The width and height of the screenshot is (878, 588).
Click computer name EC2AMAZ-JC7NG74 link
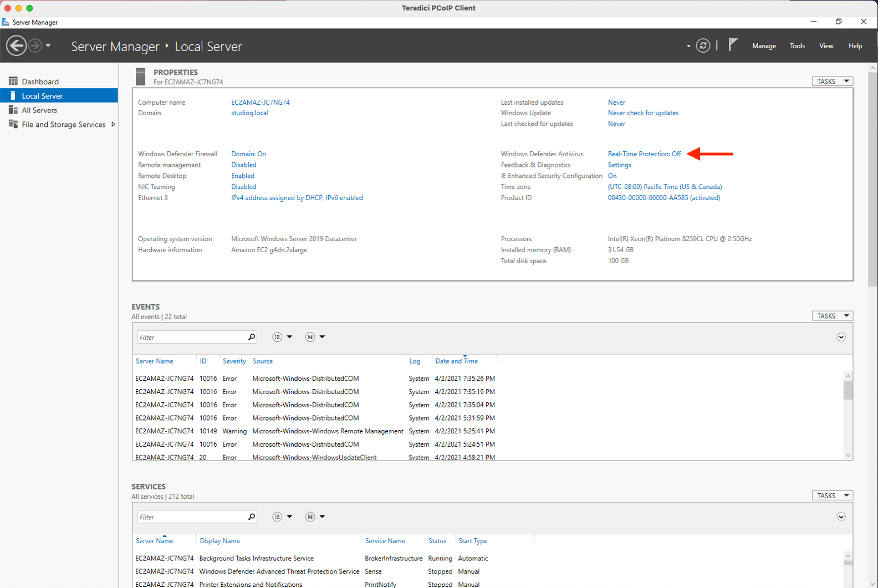(261, 103)
